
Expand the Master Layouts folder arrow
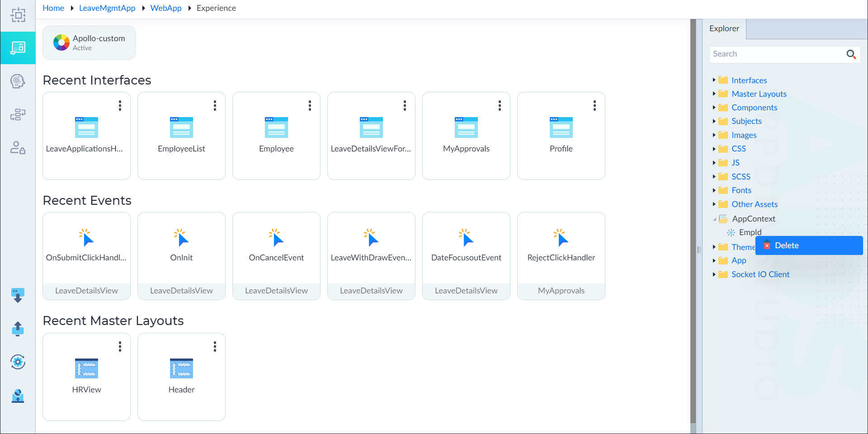(714, 94)
